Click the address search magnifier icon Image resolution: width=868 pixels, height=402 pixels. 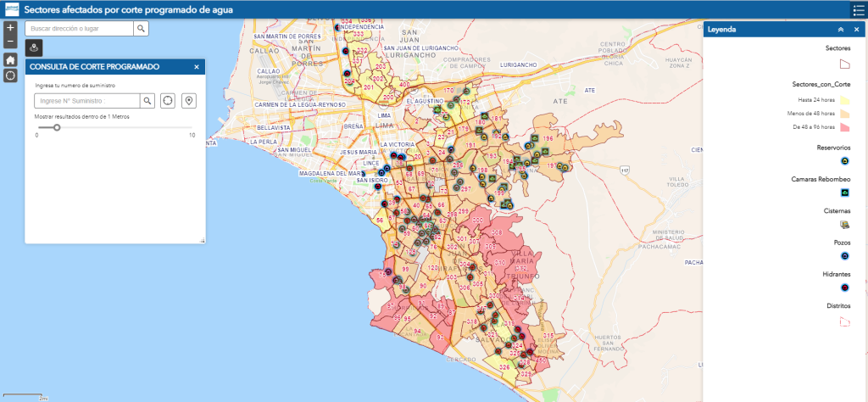coord(142,28)
